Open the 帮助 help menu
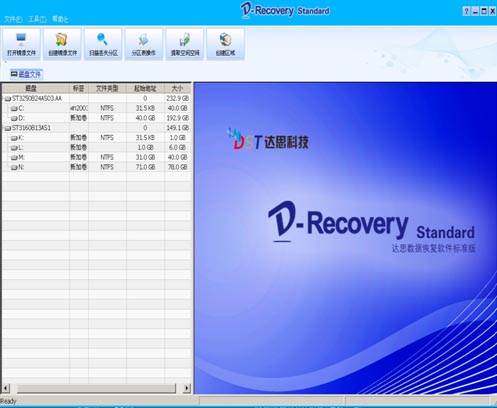 coord(60,19)
